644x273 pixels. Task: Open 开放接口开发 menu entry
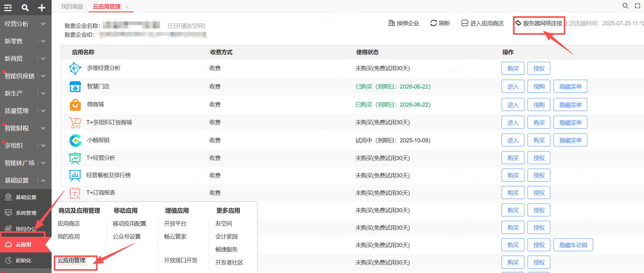181,260
